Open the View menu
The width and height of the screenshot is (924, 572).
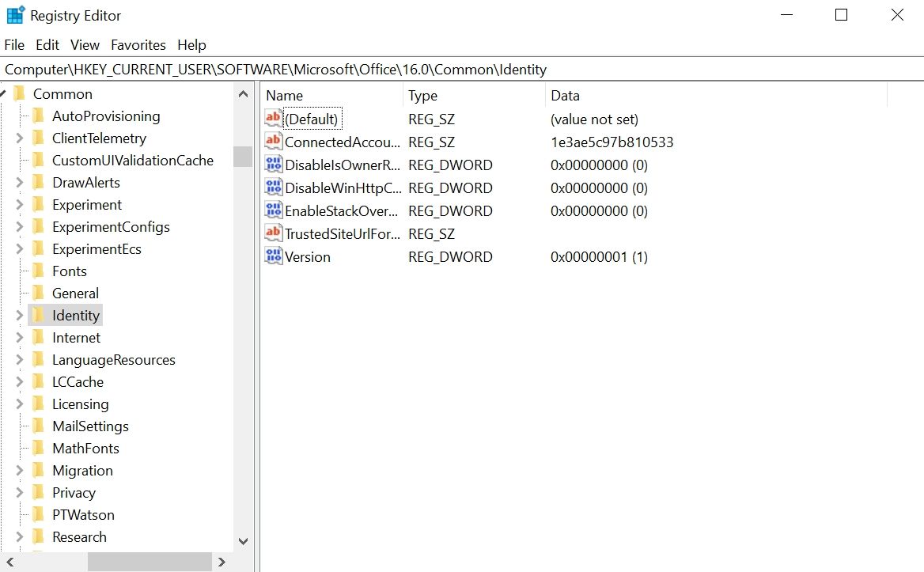[84, 45]
